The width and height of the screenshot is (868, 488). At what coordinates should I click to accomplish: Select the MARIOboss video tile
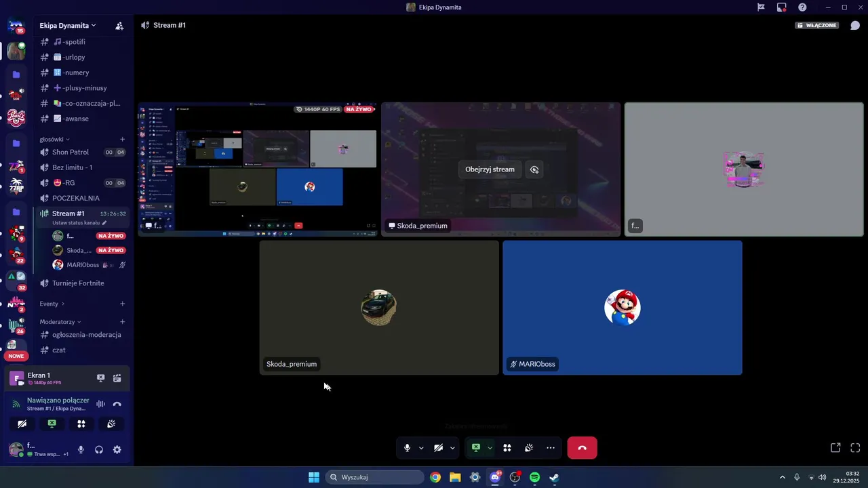[x=622, y=308]
